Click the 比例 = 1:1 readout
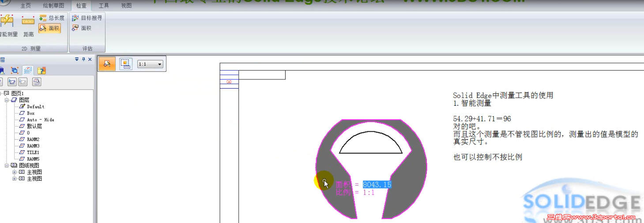644x223 pixels. click(x=355, y=193)
